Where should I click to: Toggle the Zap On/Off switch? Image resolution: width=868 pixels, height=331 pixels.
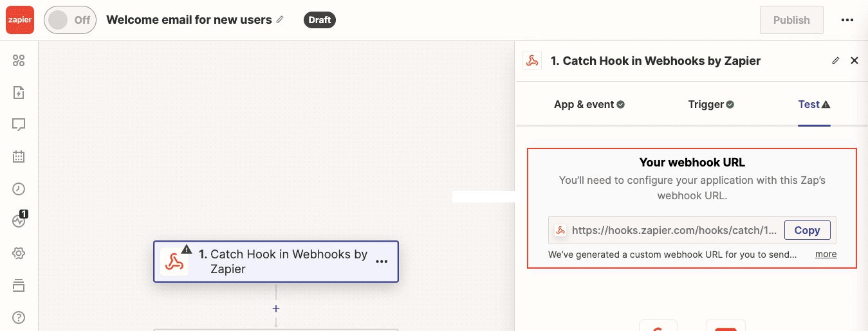(x=69, y=20)
